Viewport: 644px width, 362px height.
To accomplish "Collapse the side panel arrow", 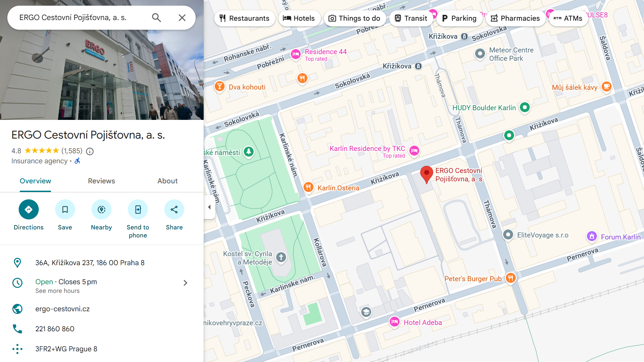I will pyautogui.click(x=209, y=207).
